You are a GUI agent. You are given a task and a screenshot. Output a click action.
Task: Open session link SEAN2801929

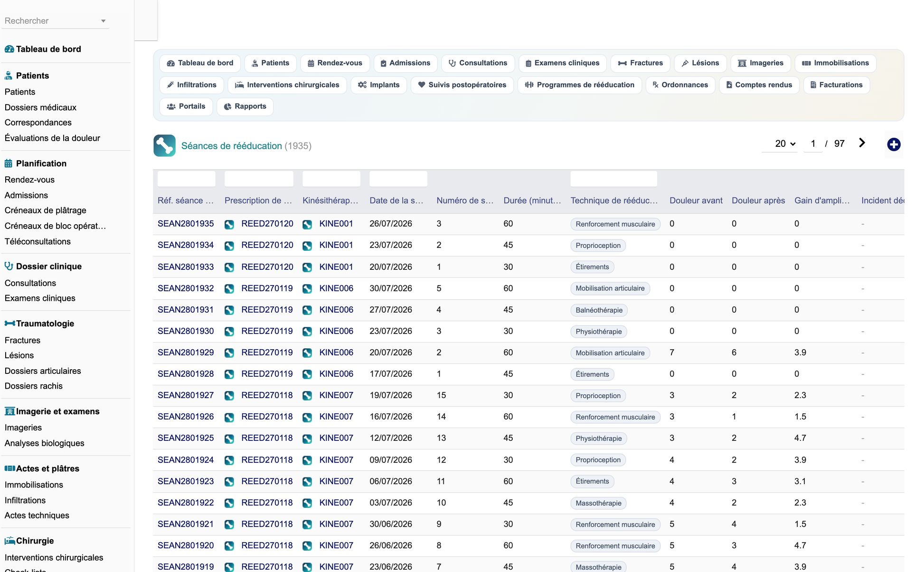(186, 353)
